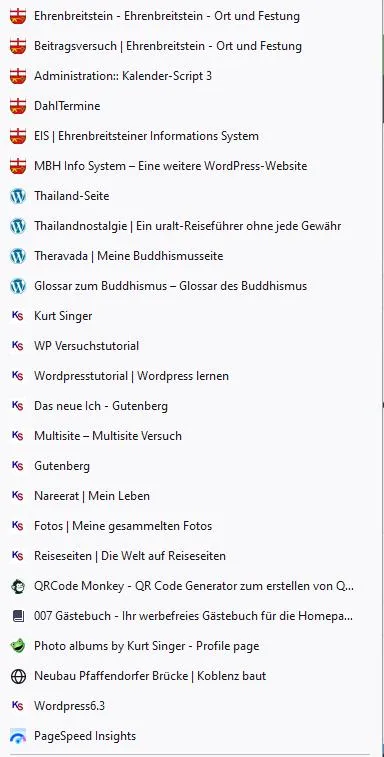Click the KS icon next to Wordpress6.3

[18, 706]
